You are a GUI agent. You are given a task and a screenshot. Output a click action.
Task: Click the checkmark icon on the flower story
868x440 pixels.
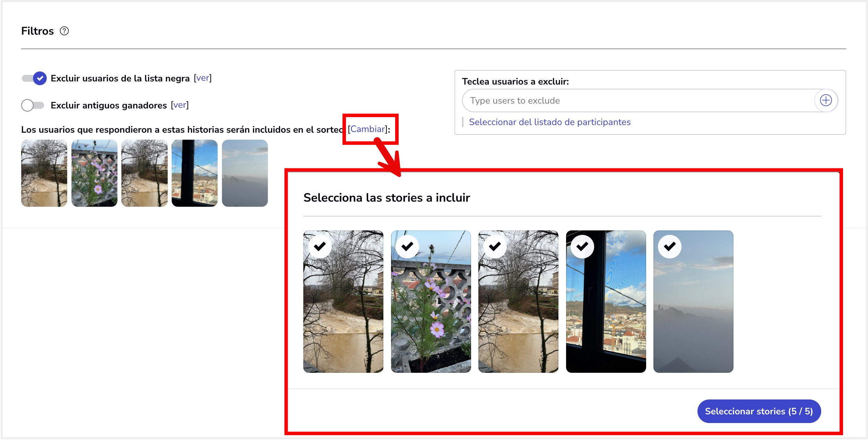tap(406, 246)
